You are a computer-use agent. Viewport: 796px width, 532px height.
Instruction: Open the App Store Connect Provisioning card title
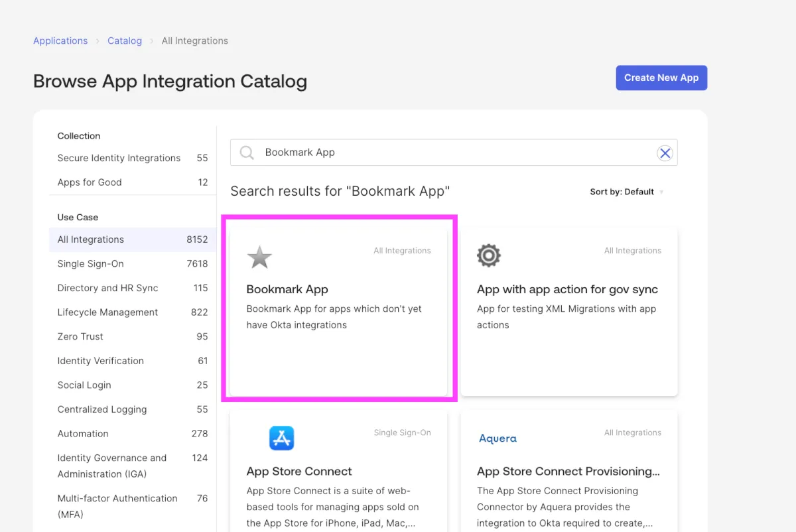pos(568,472)
